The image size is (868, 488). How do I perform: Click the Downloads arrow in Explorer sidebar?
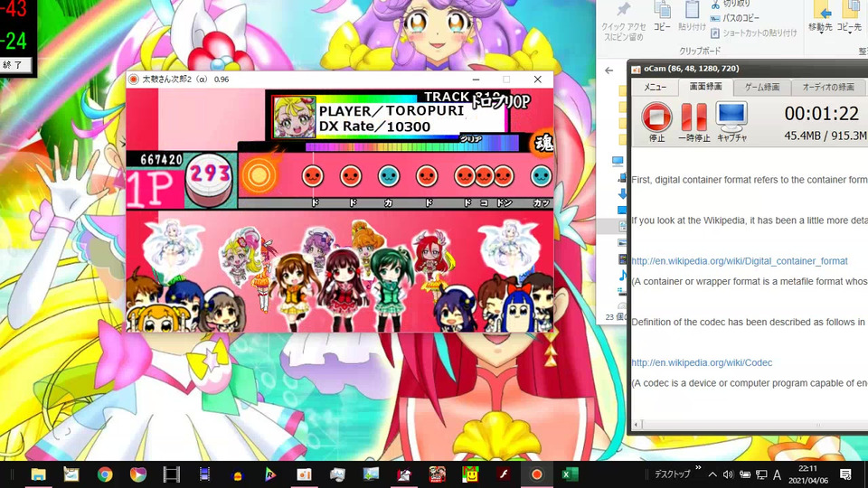pyautogui.click(x=622, y=193)
